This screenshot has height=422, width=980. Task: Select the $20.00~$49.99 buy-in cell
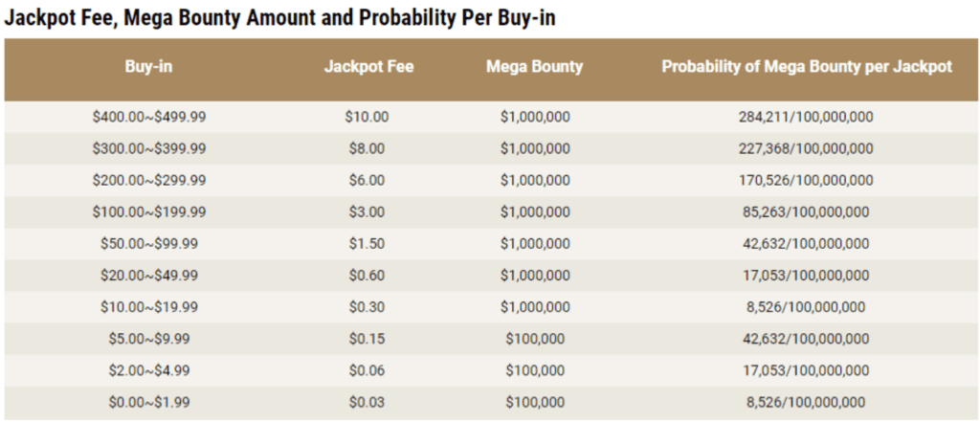(x=149, y=276)
